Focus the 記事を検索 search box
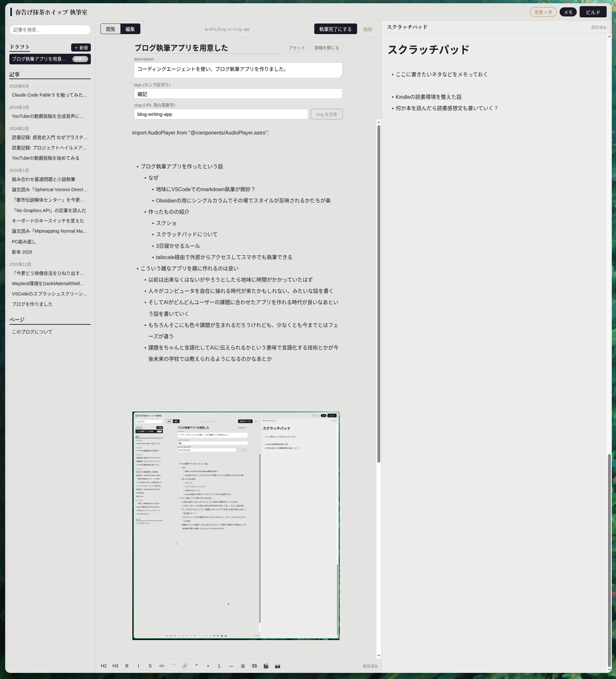Image resolution: width=616 pixels, height=679 pixels. pos(50,30)
